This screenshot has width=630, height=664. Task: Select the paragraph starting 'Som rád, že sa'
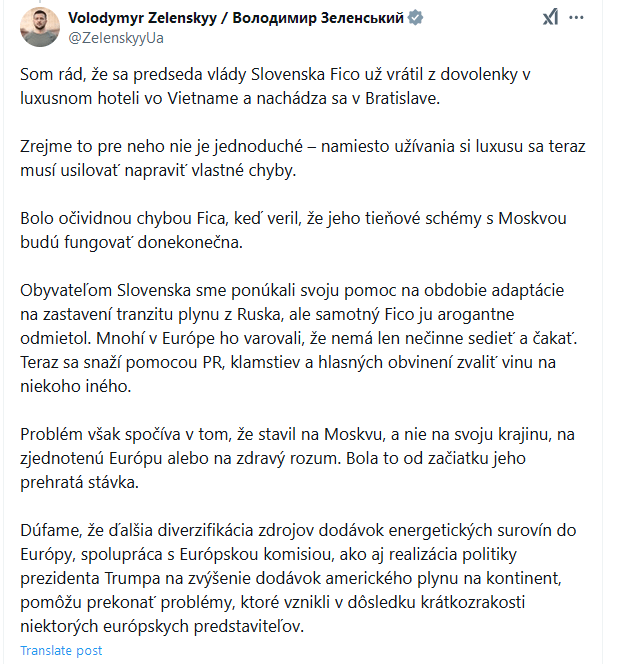tap(275, 86)
